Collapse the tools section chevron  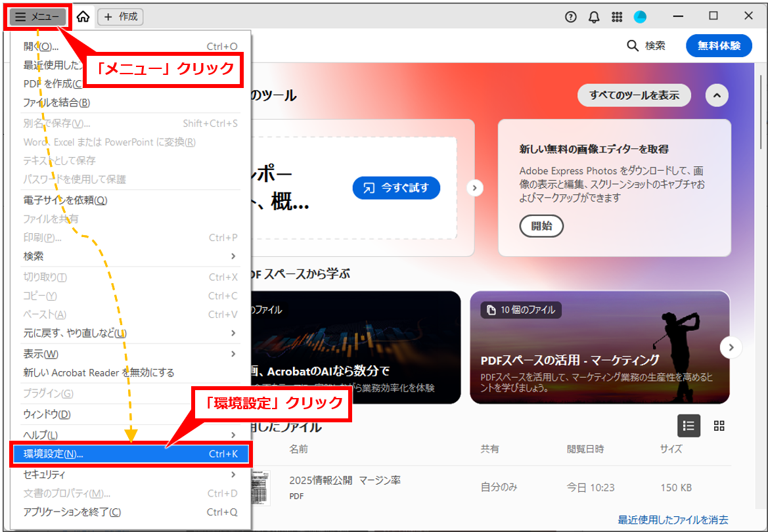pyautogui.click(x=717, y=95)
